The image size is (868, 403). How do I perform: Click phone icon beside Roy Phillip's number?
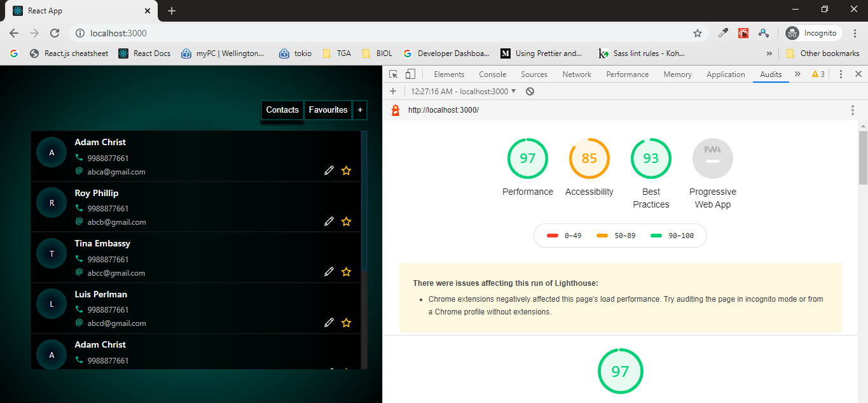79,208
